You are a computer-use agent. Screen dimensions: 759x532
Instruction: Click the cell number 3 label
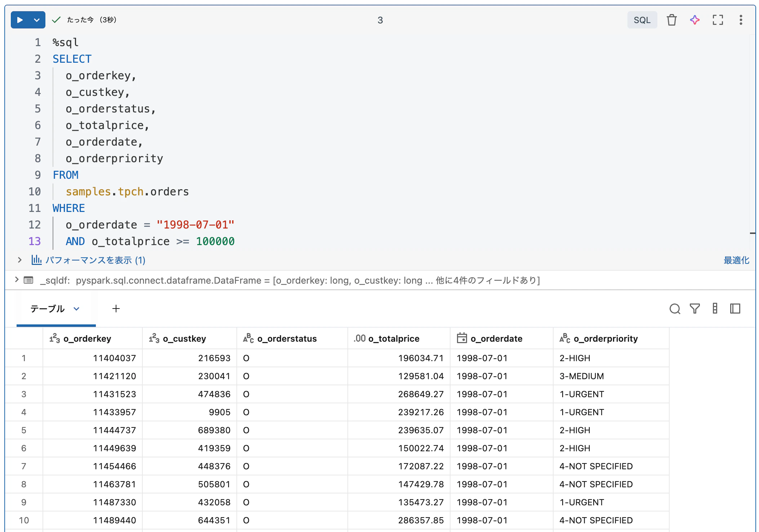coord(380,20)
